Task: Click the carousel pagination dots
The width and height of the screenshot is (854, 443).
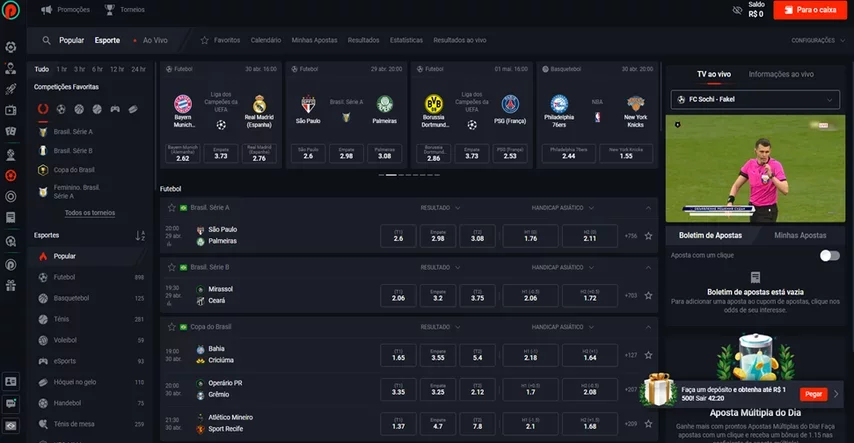Action: pos(409,175)
